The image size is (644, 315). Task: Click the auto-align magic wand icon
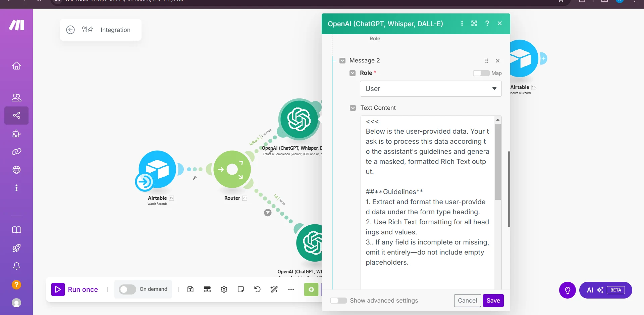tap(274, 289)
